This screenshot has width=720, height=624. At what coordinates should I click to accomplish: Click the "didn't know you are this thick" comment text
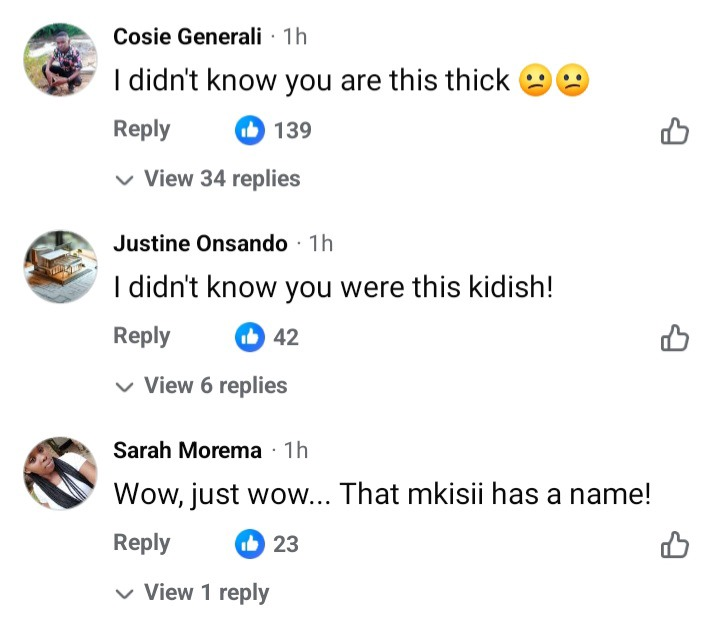pyautogui.click(x=312, y=81)
